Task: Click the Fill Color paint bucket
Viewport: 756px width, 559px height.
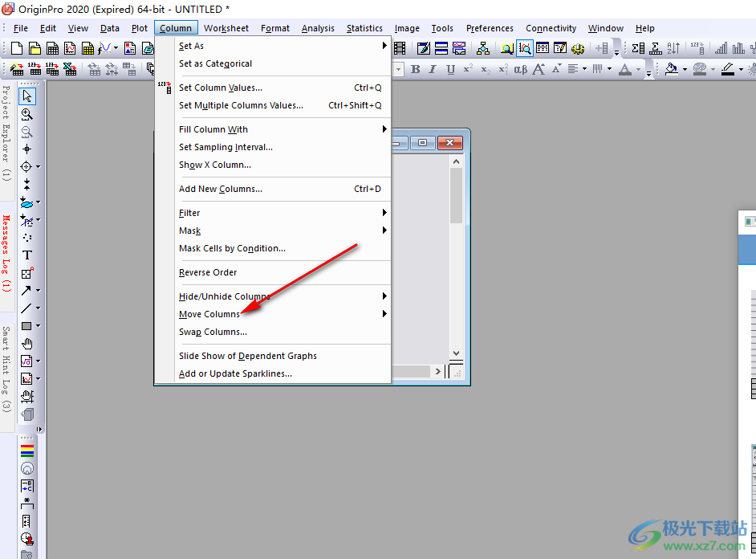Action: pyautogui.click(x=672, y=69)
